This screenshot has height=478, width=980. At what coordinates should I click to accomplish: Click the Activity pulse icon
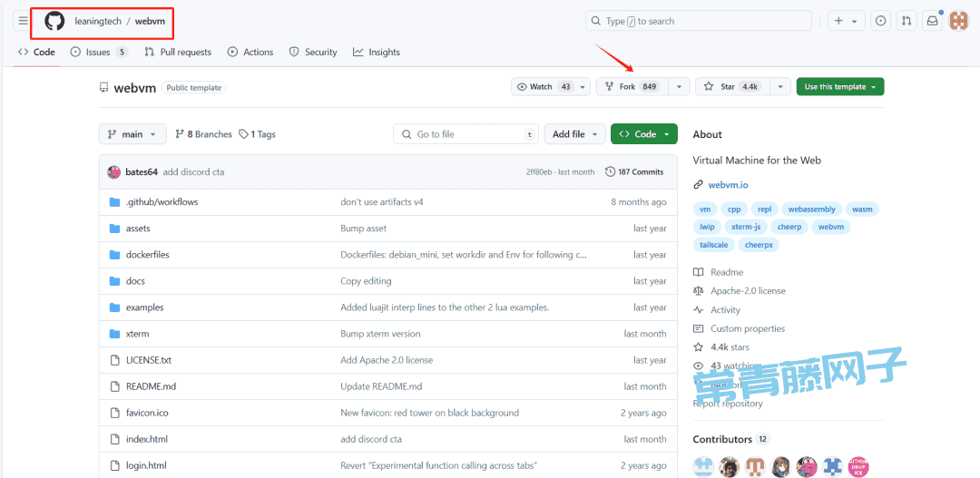coord(698,310)
